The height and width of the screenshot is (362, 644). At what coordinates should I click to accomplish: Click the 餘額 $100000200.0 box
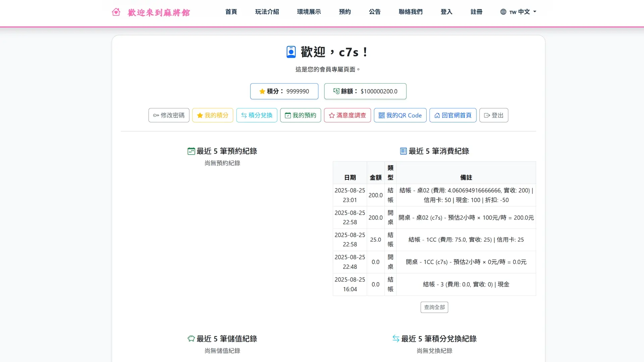click(x=365, y=91)
